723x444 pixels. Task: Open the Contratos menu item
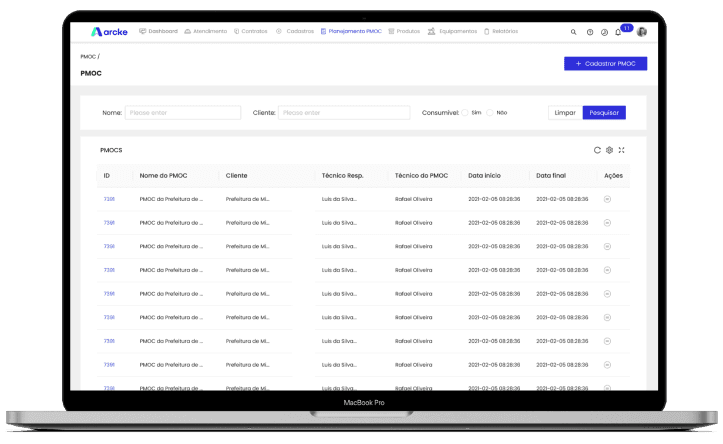[250, 31]
